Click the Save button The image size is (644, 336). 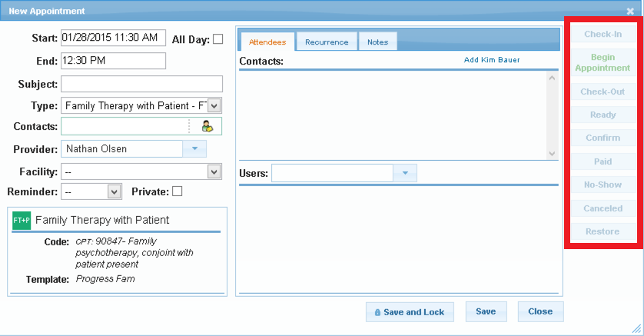(486, 311)
